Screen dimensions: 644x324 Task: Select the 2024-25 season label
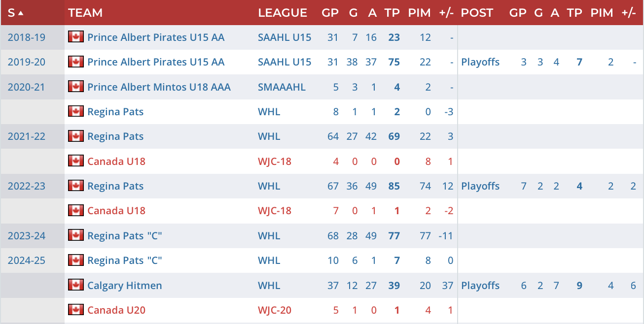pos(26,260)
